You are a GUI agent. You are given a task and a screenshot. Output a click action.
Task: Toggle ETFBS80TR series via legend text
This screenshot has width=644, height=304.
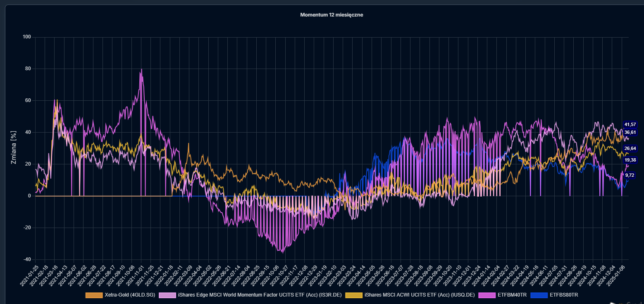pyautogui.click(x=564, y=295)
